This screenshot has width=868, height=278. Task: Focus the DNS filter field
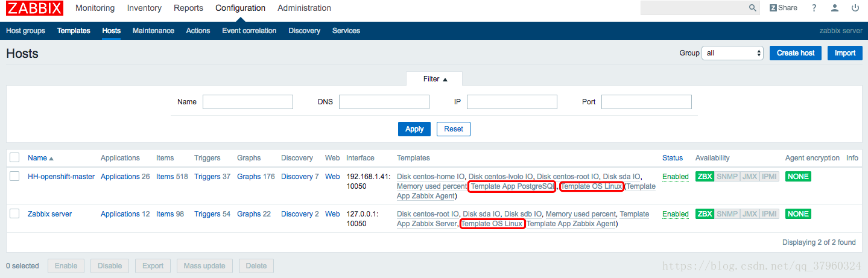coord(384,102)
